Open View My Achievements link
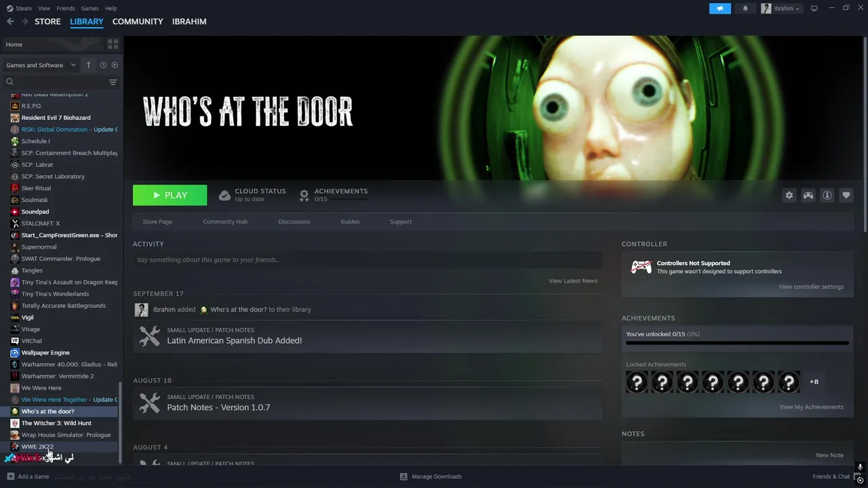 (x=812, y=407)
